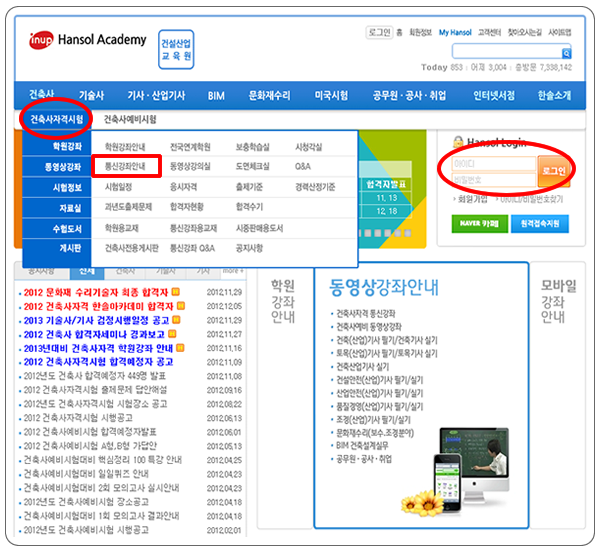The width and height of the screenshot is (600, 551).
Task: Open the 회원정보 top link
Action: pyautogui.click(x=420, y=33)
